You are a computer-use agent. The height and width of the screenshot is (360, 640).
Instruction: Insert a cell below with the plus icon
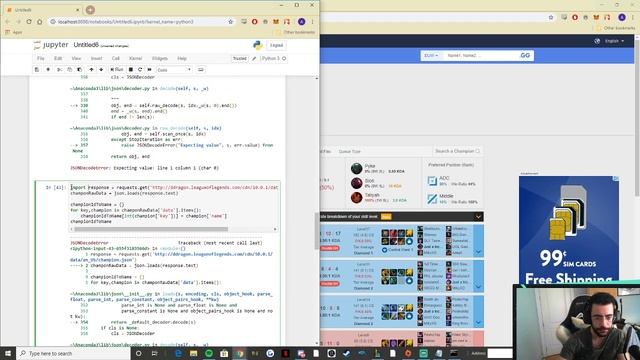[x=48, y=70]
